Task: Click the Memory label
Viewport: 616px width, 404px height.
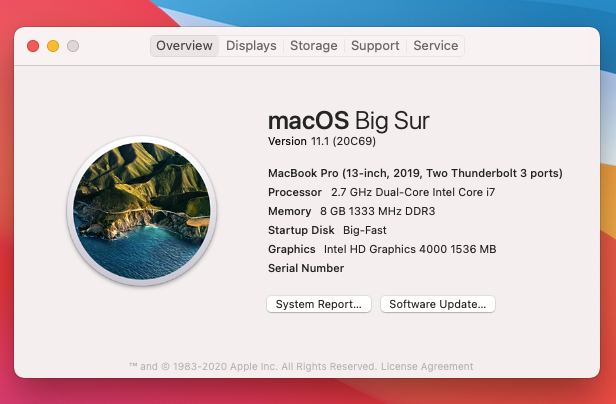Action: point(290,211)
